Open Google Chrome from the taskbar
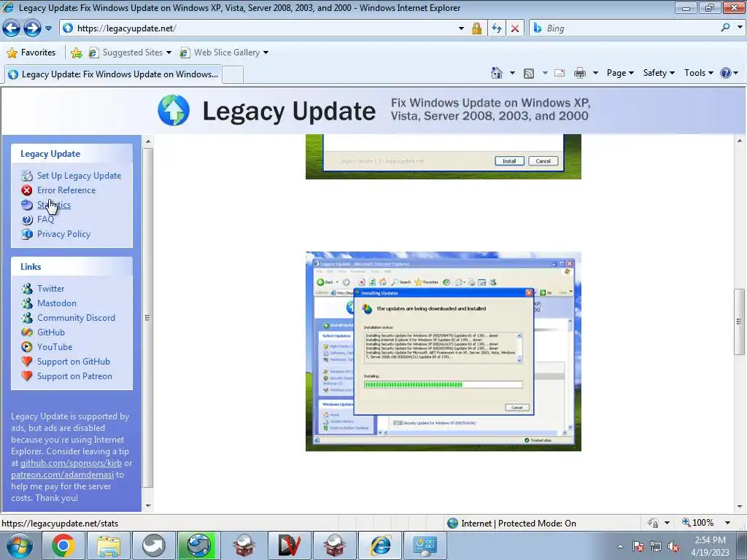 click(x=63, y=545)
